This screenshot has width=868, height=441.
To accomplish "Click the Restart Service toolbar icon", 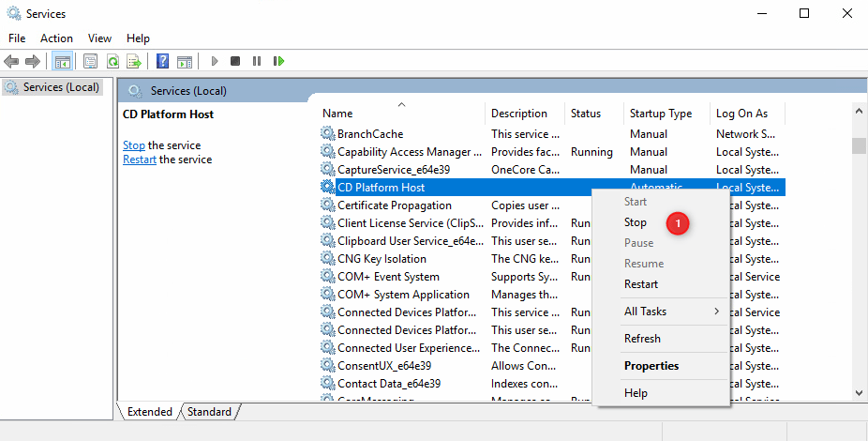I will pos(278,61).
